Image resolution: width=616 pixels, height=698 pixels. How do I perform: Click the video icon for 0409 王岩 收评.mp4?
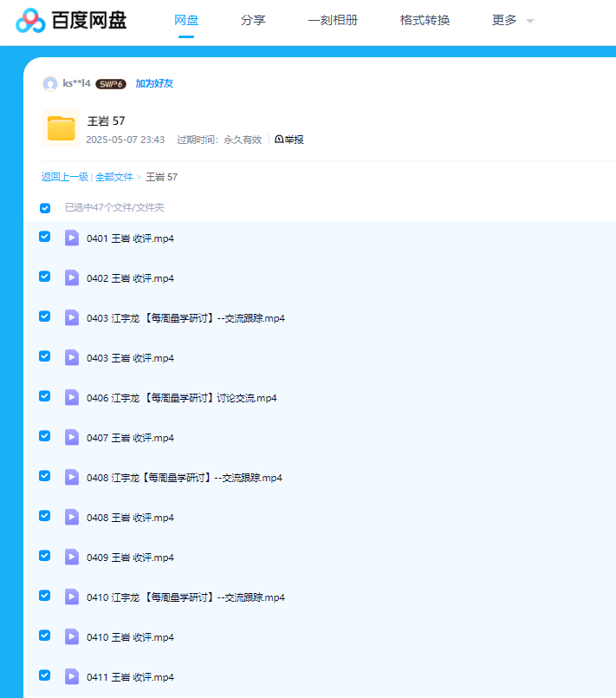72,558
